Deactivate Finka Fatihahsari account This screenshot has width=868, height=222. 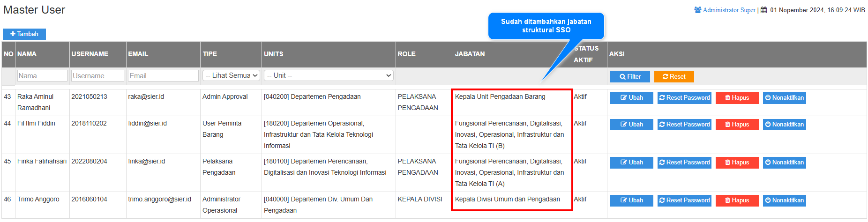784,163
